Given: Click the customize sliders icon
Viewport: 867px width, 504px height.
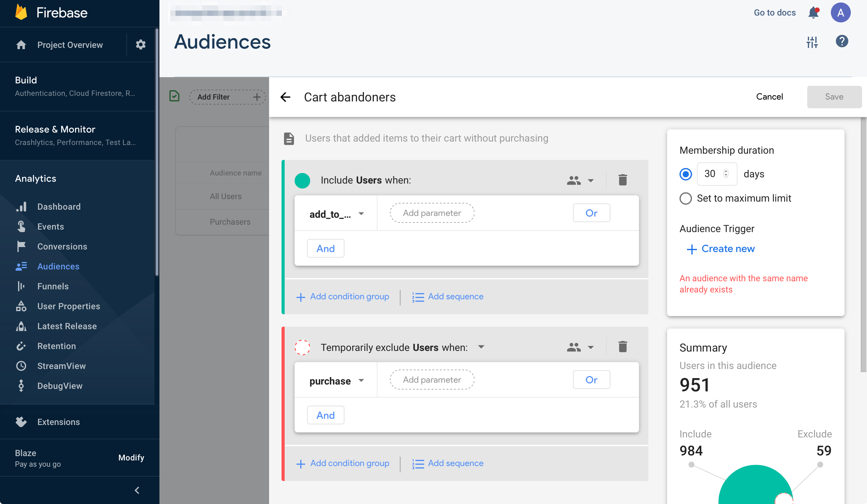Looking at the screenshot, I should 812,42.
